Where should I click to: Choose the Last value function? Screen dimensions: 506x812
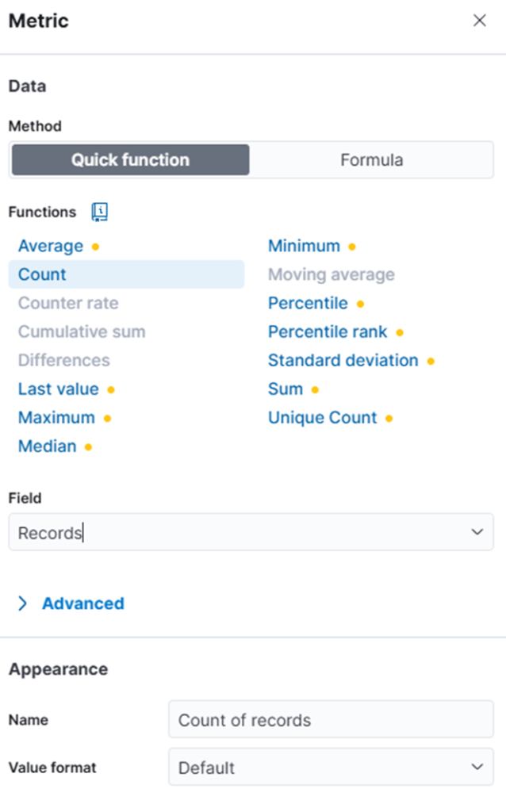59,389
